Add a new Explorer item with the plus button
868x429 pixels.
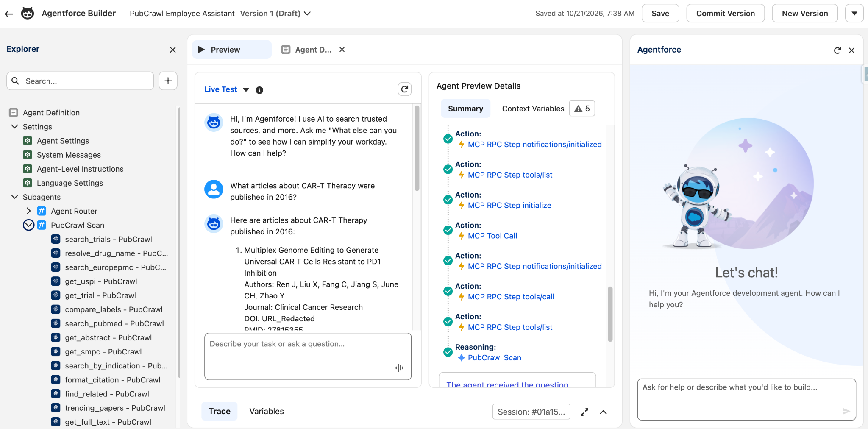[168, 81]
